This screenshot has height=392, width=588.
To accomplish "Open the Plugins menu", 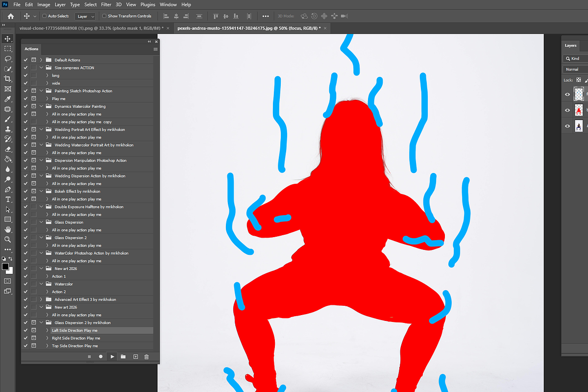I will [x=147, y=4].
